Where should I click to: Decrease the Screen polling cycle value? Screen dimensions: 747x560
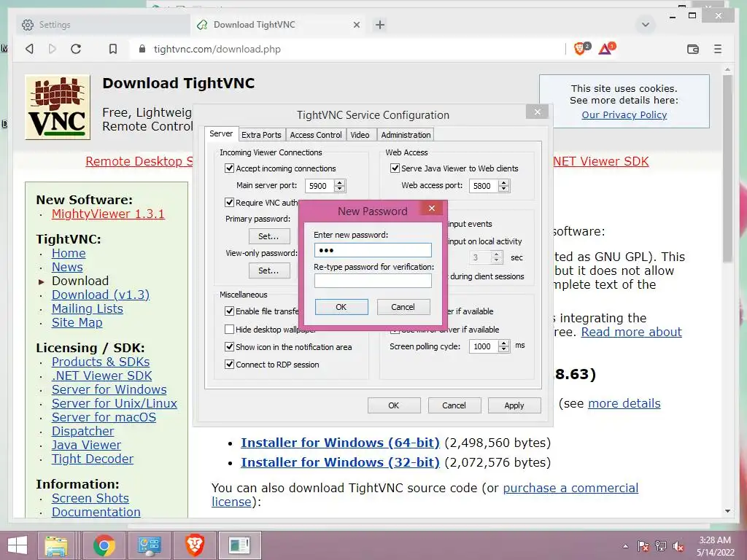click(x=503, y=349)
